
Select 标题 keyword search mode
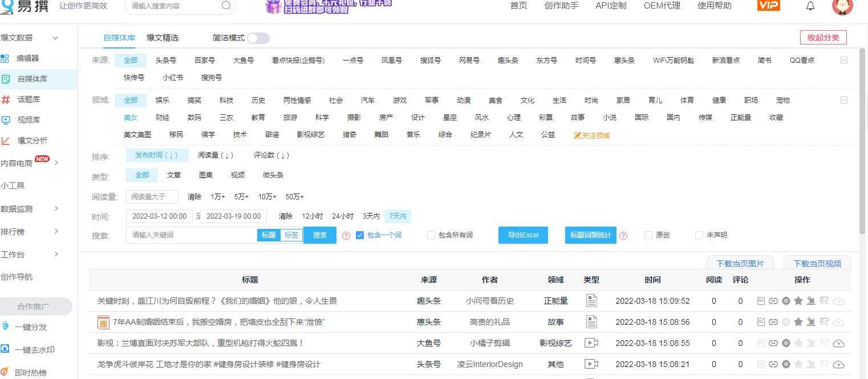coord(269,235)
